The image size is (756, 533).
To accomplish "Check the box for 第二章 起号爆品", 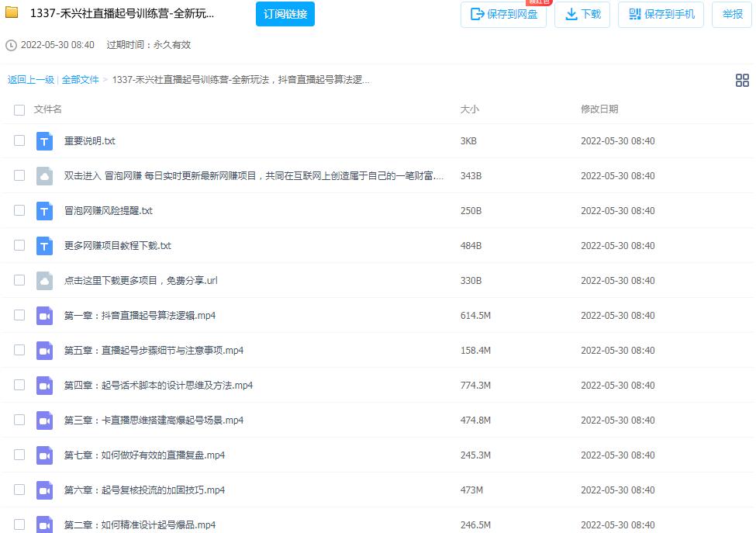I will (19, 524).
